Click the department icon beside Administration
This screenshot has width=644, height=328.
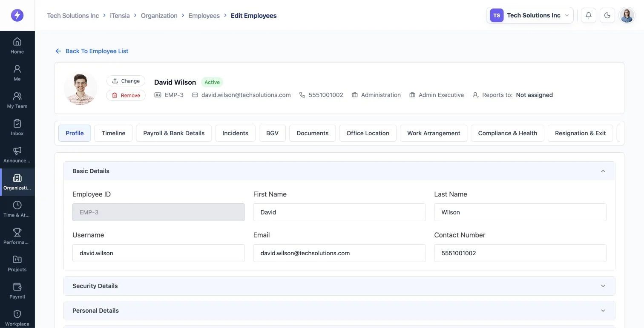(x=355, y=95)
